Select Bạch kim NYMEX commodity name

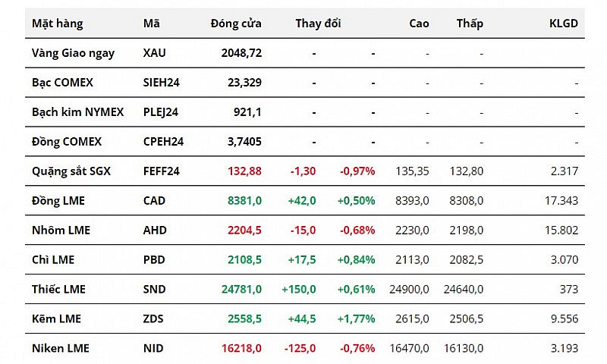coord(77,112)
